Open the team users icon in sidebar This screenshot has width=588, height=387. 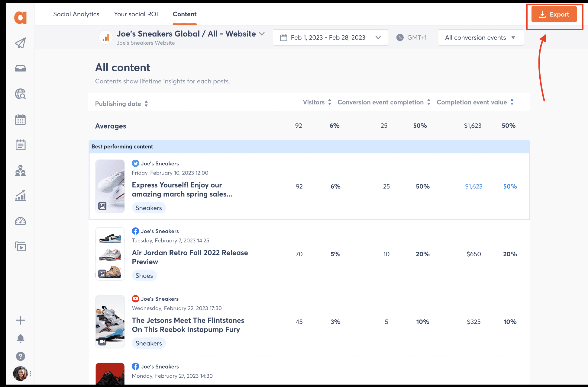point(21,171)
